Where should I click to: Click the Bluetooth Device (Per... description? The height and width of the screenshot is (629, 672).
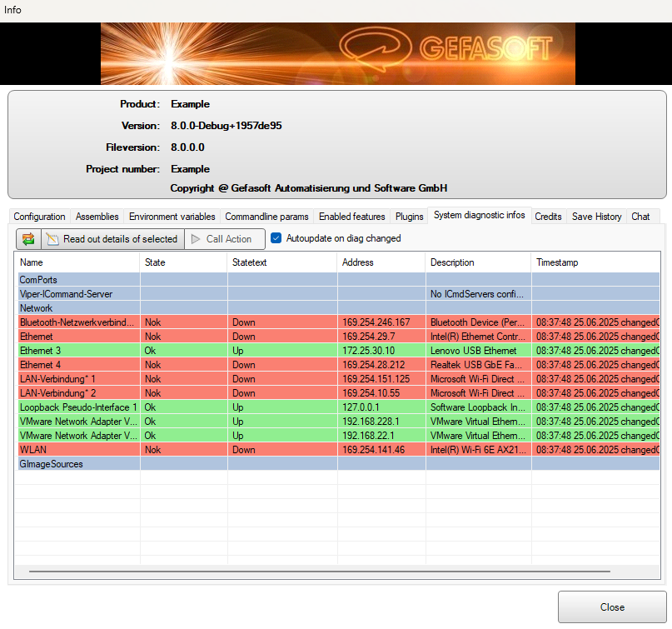[477, 322]
